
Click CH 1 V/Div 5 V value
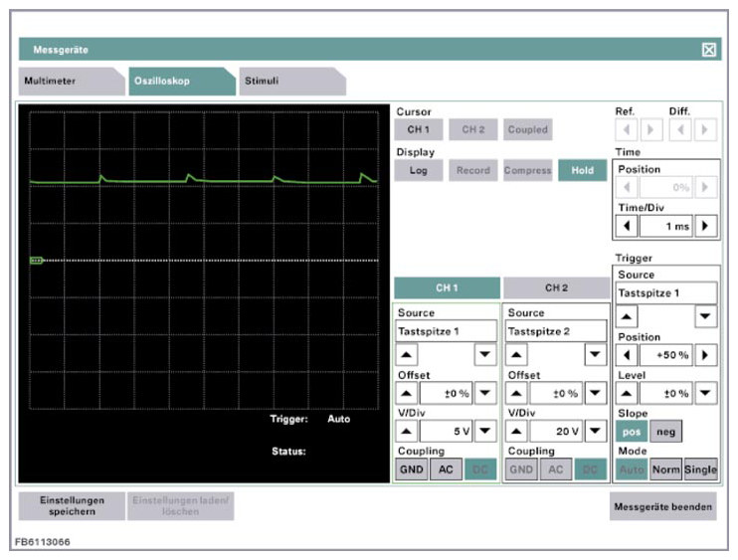pos(447,431)
